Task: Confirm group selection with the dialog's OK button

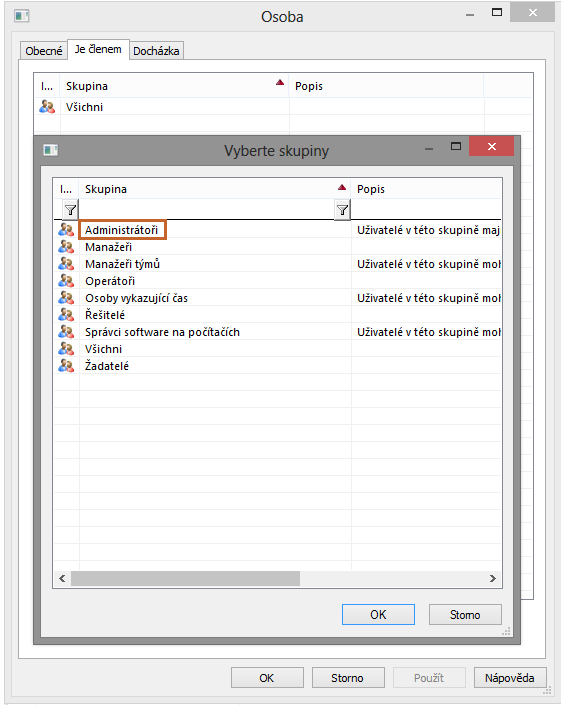Action: pos(378,615)
